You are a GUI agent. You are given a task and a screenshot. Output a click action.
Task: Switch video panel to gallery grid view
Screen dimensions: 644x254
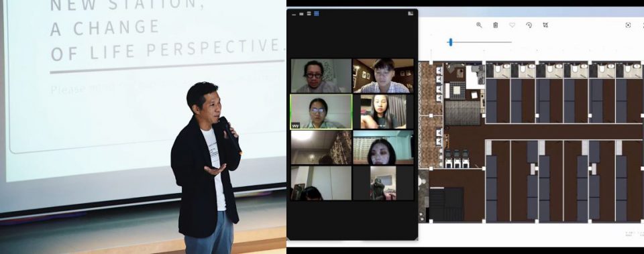pos(317,13)
